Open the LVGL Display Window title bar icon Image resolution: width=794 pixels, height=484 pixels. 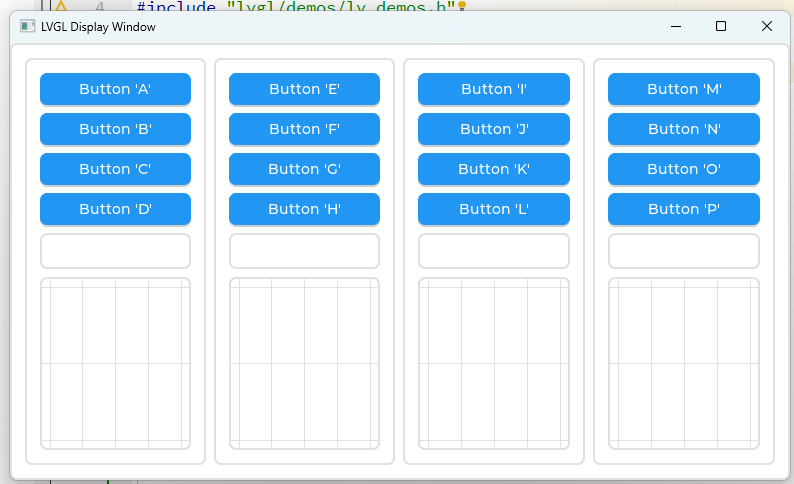[x=27, y=27]
